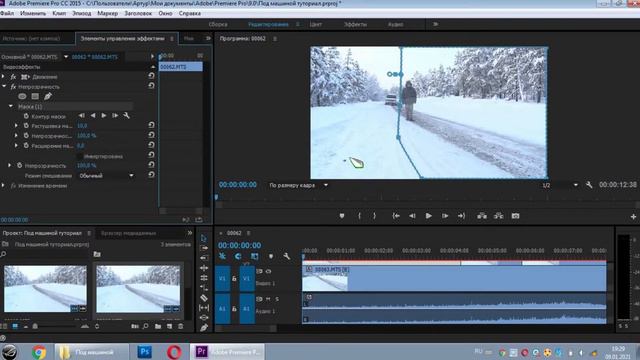640x360 pixels.
Task: Open the Marker menu
Action: pyautogui.click(x=107, y=13)
